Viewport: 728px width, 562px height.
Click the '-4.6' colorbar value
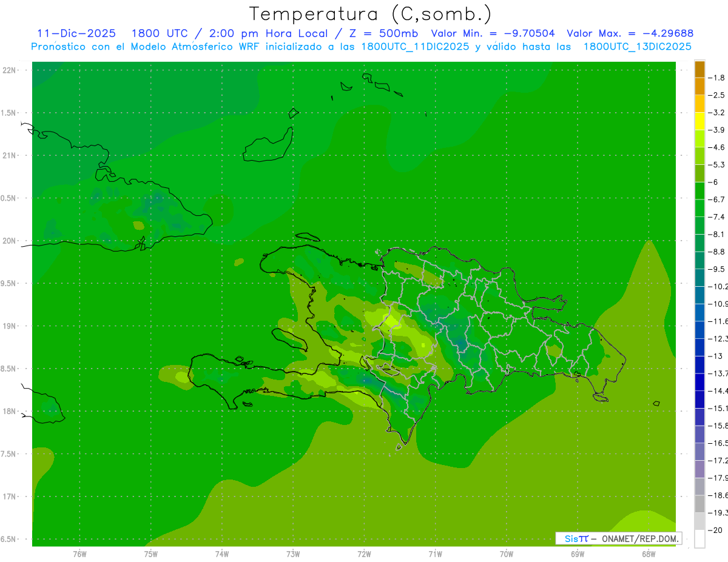(x=717, y=147)
